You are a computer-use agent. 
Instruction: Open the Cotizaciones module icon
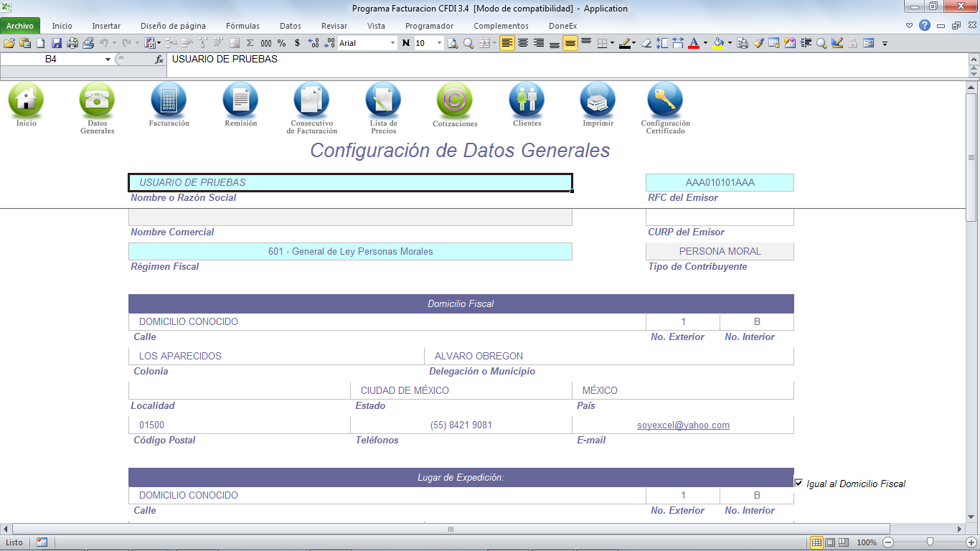coord(455,100)
